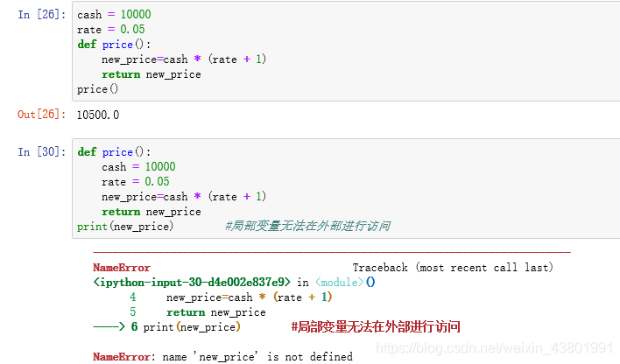The height and width of the screenshot is (364, 620).
Task: Click the In [26] cell prompt
Action: click(x=41, y=15)
